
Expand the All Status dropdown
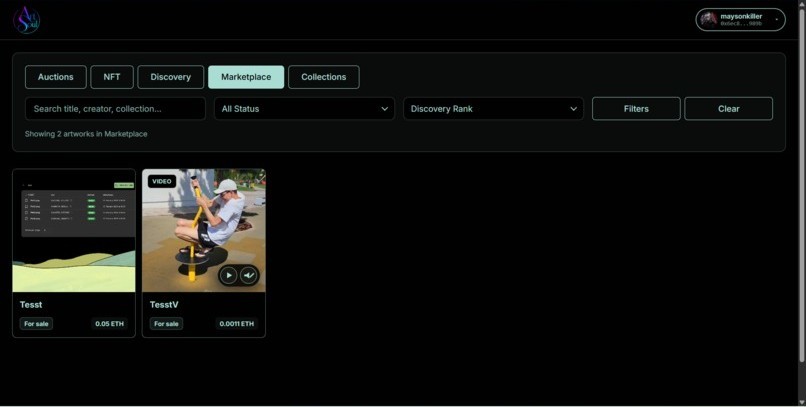(304, 109)
